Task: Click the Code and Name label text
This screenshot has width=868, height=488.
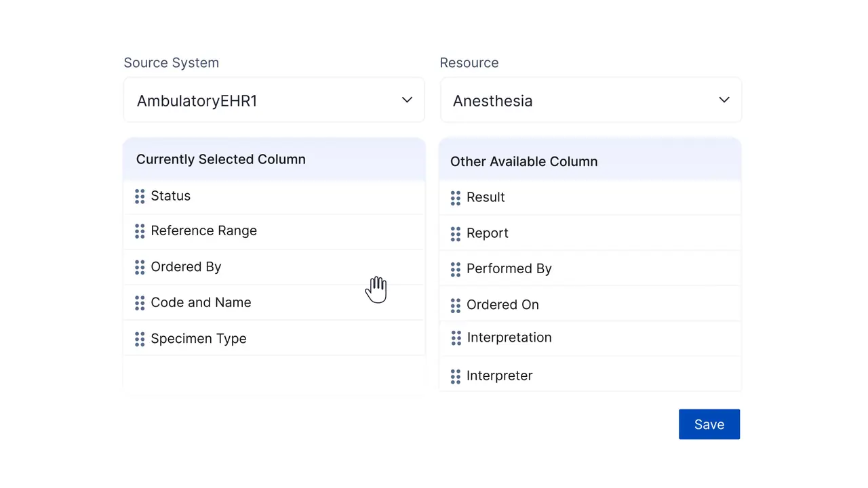Action: 201,302
